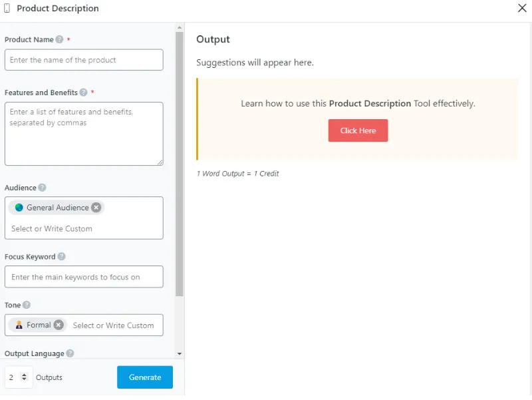Image resolution: width=532 pixels, height=400 pixels.
Task: Adjust the number of outputs stepper
Action: 25,377
